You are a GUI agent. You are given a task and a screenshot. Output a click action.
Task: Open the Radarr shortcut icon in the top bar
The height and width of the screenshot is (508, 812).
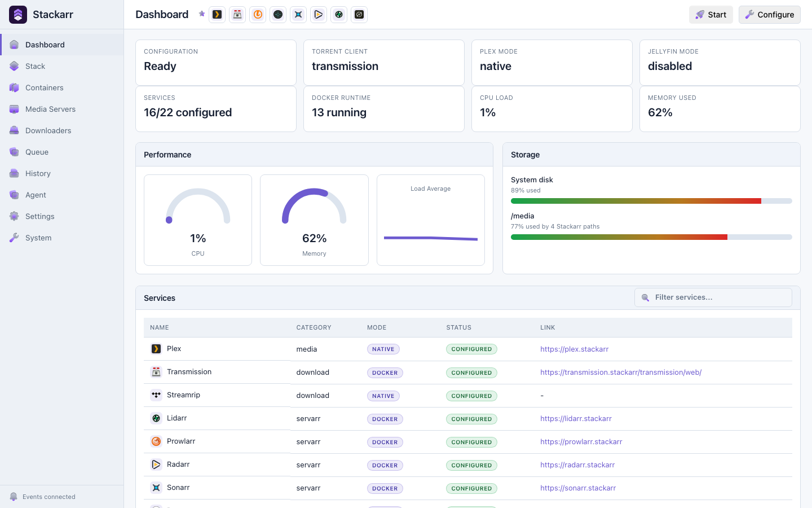point(319,15)
